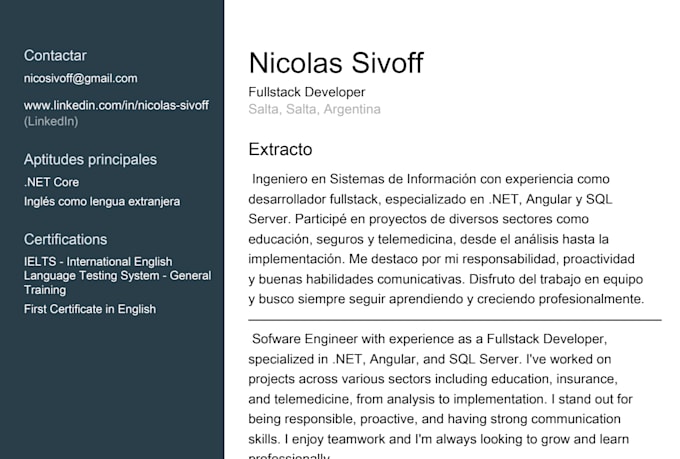Click Inglés como lengua extranjera skill

click(x=102, y=202)
